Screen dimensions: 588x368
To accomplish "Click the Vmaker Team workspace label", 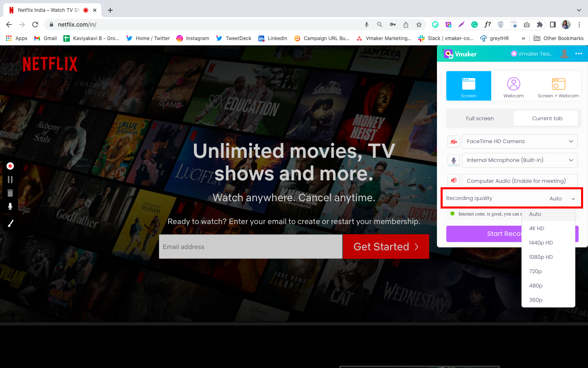I will tap(532, 54).
